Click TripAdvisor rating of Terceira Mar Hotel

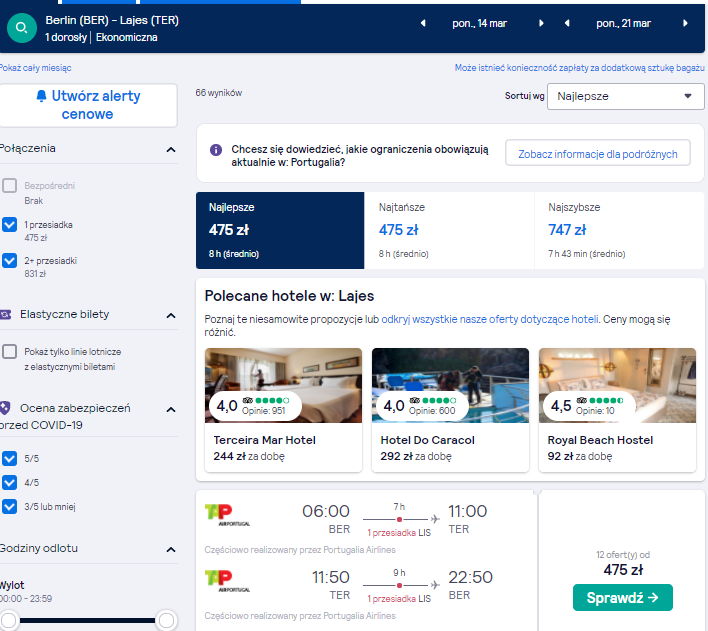tap(255, 406)
